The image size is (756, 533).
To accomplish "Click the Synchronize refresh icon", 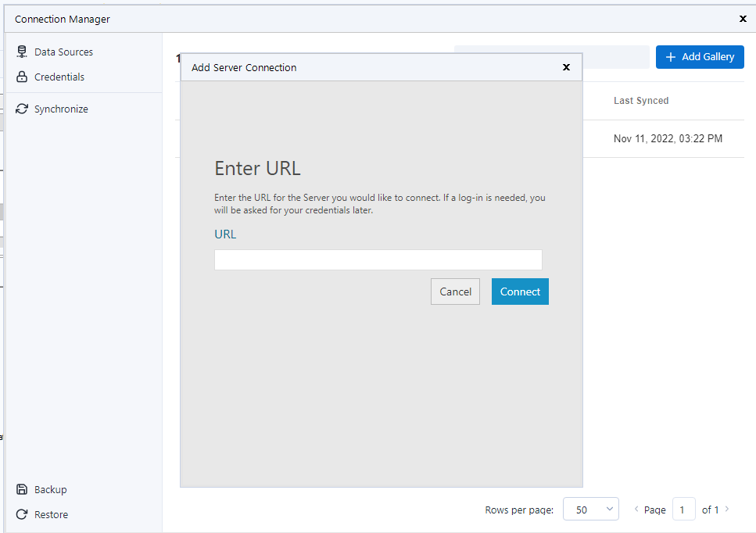I will (x=21, y=109).
